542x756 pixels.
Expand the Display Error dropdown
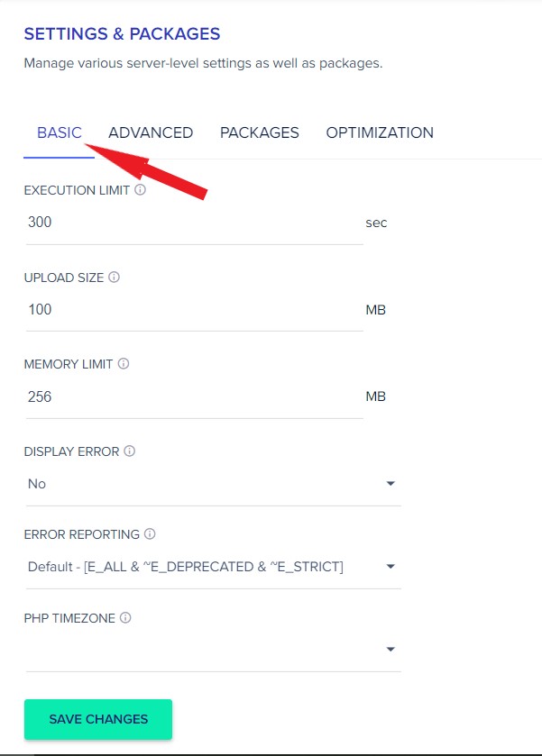pos(214,484)
